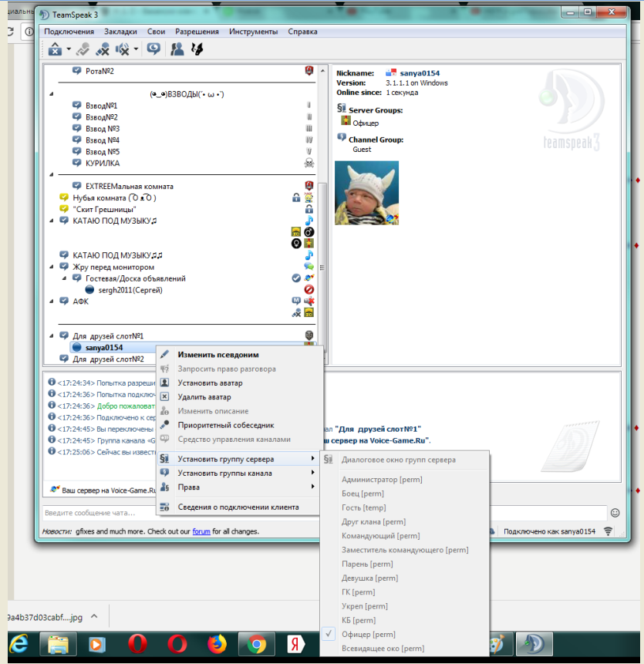Expand the downloaded jpg file chevron
644x664 pixels.
pos(94,617)
